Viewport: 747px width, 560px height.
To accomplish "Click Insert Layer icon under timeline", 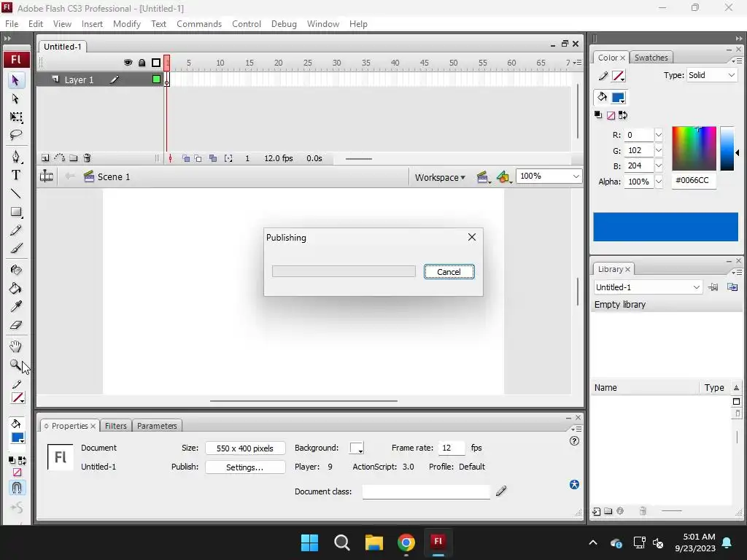I will [x=45, y=158].
